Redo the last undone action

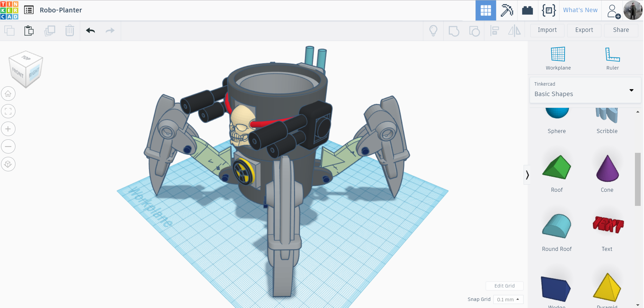(x=110, y=31)
